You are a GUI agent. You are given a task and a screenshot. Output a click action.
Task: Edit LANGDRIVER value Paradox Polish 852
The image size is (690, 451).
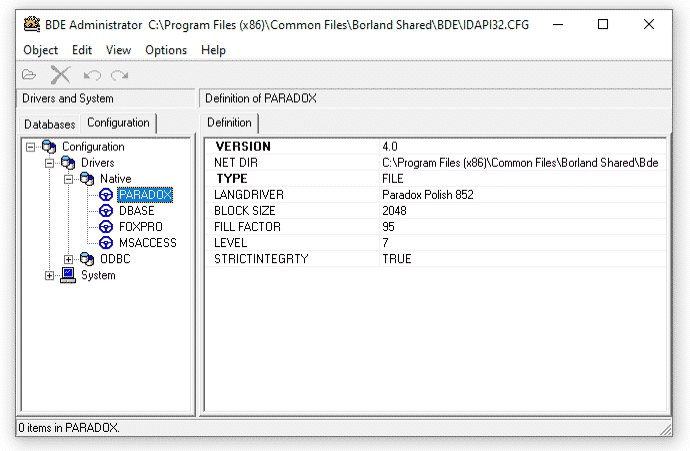point(522,194)
